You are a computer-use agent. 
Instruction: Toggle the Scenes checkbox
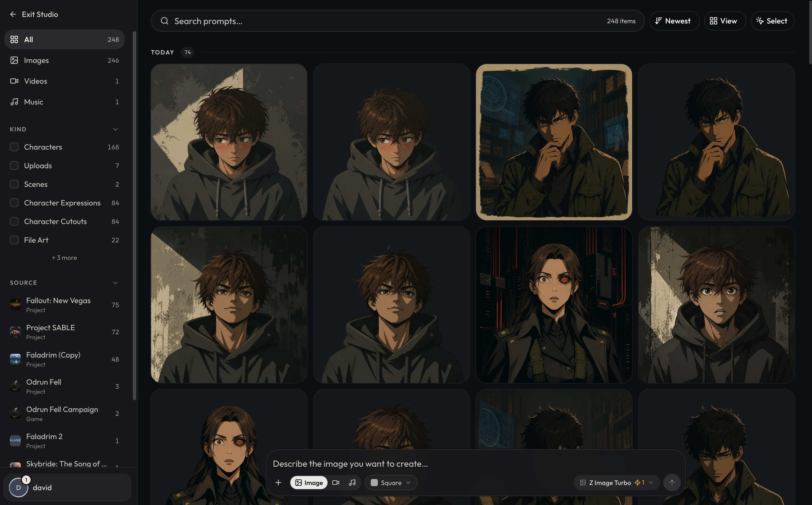pos(14,184)
